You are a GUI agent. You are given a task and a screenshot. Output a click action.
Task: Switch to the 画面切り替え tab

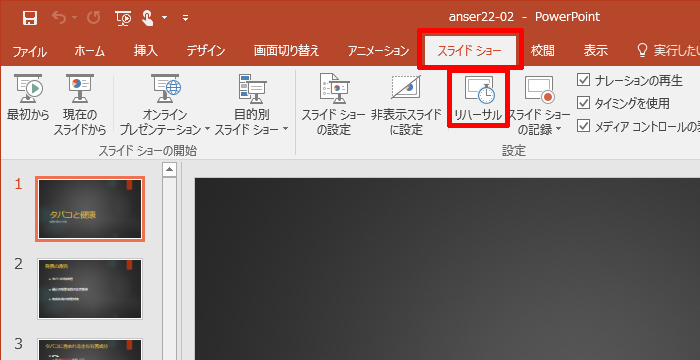(287, 51)
